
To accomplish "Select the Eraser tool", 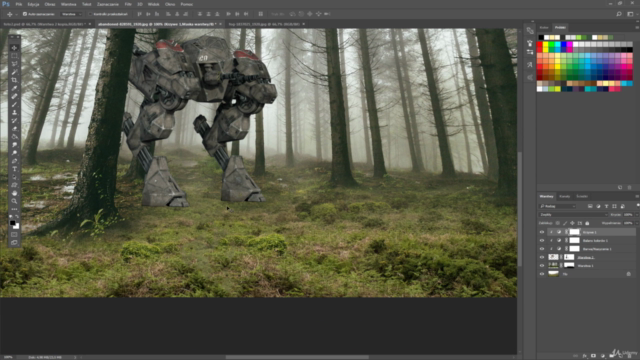I will 14,128.
